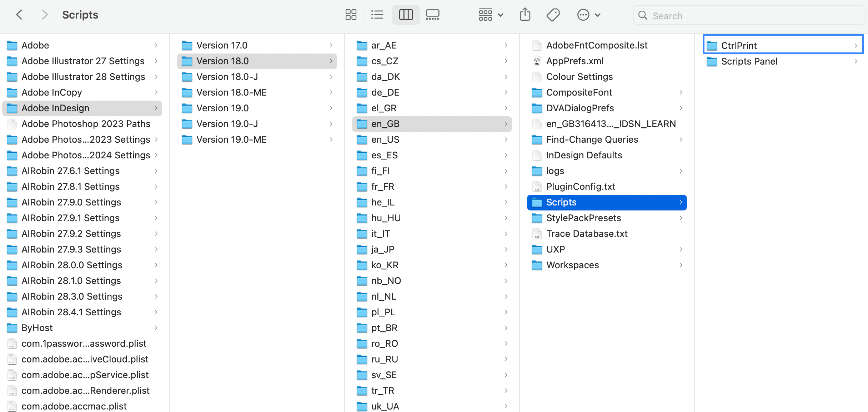868x412 pixels.
Task: Select the Adobe InDesign folder
Action: (82, 108)
